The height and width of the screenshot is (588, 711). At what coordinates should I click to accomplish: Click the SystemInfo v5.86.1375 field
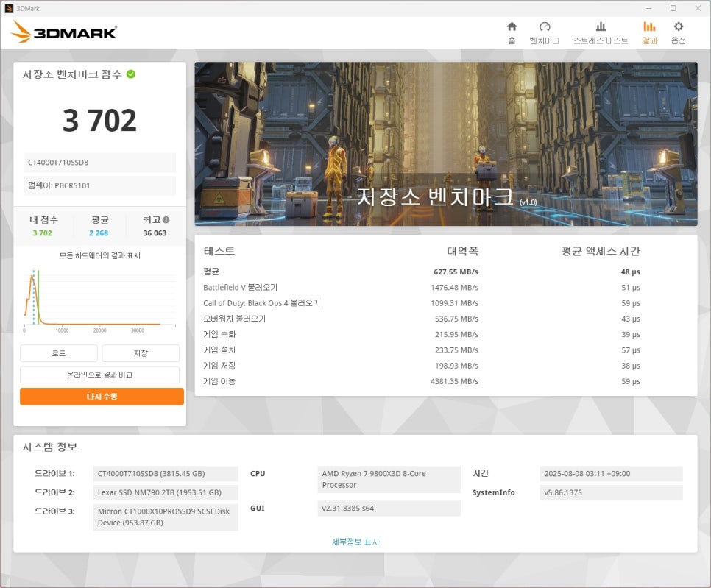[x=611, y=493]
